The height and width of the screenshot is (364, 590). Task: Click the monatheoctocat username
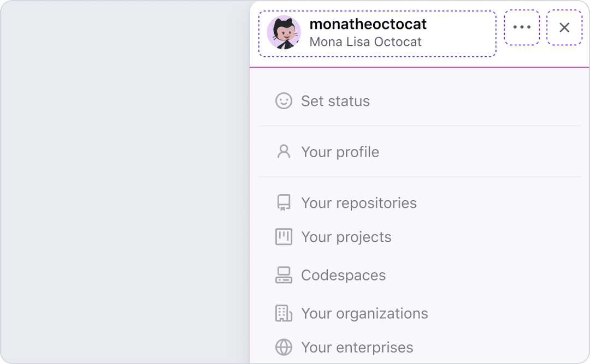[368, 24]
